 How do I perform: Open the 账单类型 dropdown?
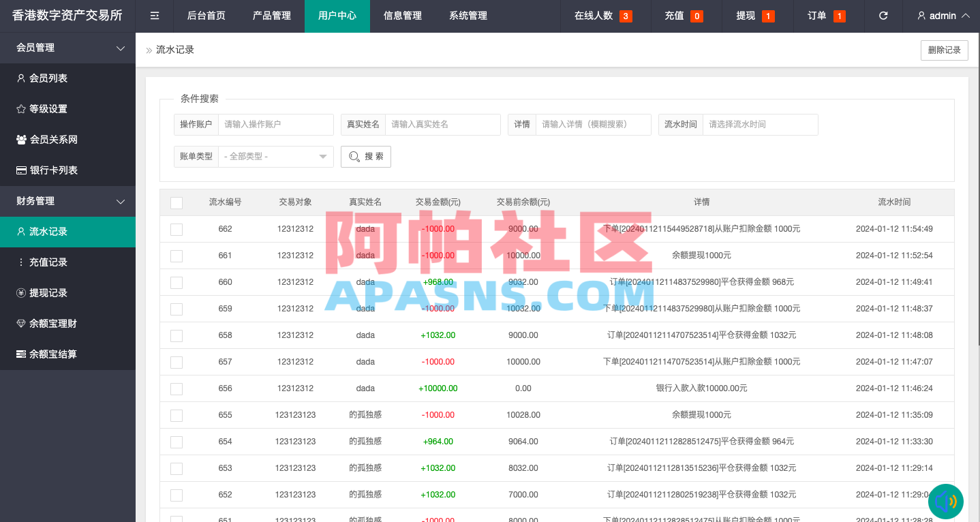[x=275, y=156]
